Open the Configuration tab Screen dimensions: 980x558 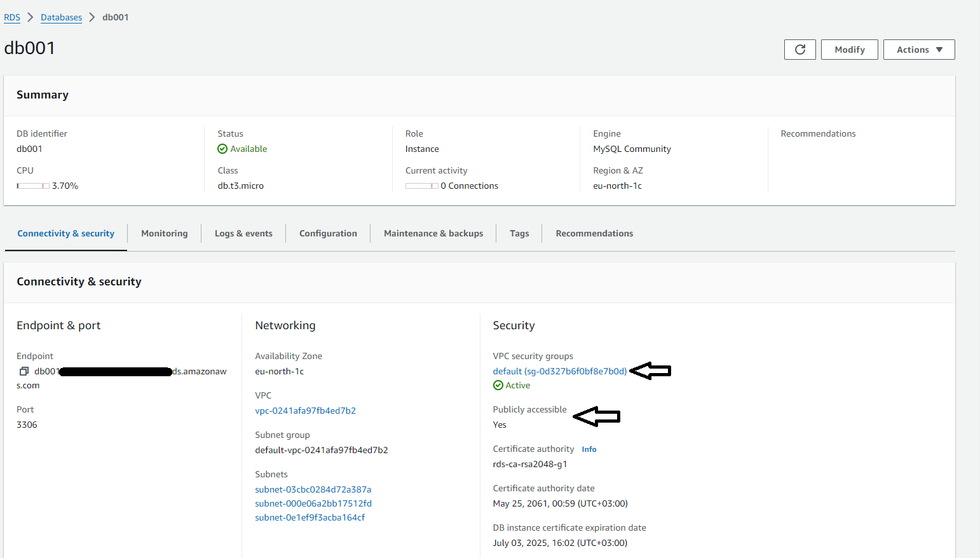(x=328, y=233)
